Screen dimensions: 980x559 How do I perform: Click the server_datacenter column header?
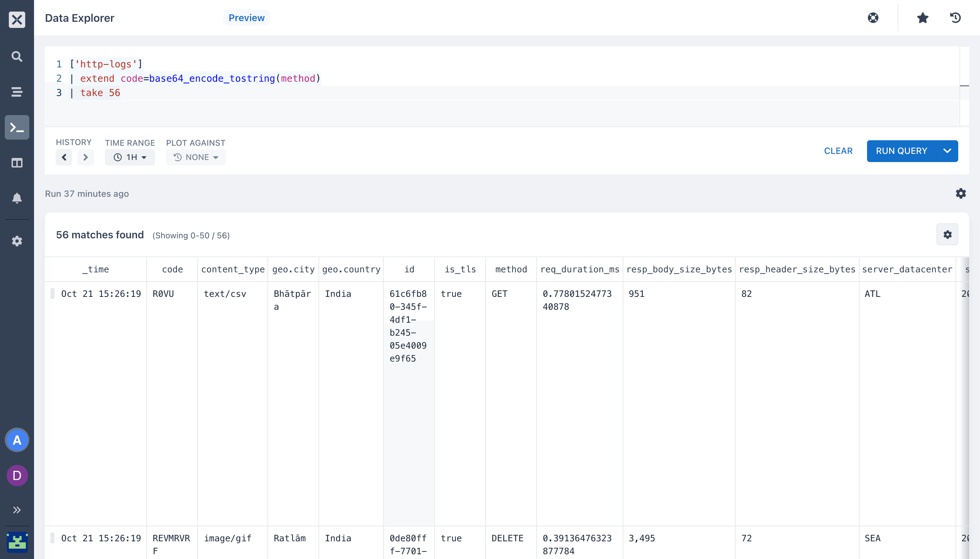pos(907,269)
